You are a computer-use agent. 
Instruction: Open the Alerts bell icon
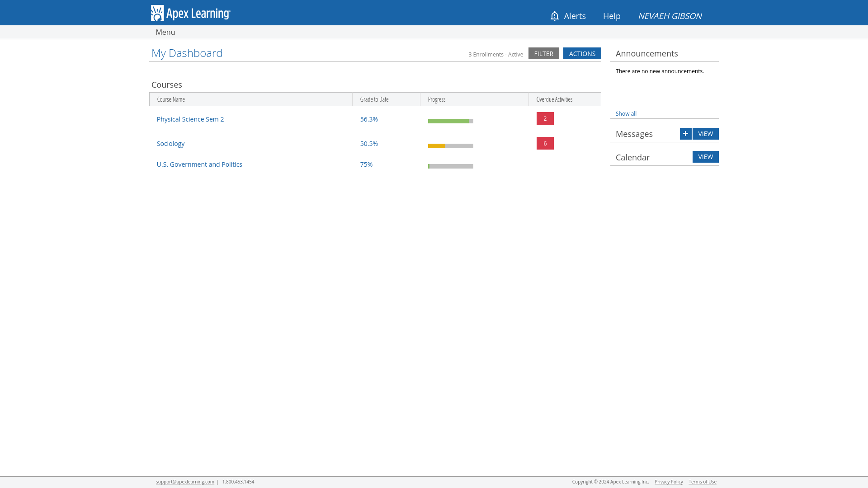click(554, 16)
